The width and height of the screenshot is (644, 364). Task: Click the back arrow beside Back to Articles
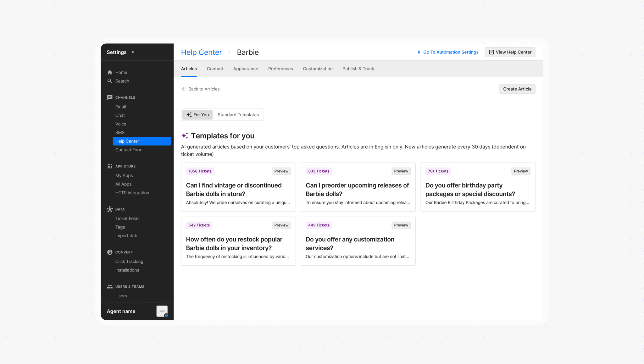[184, 89]
